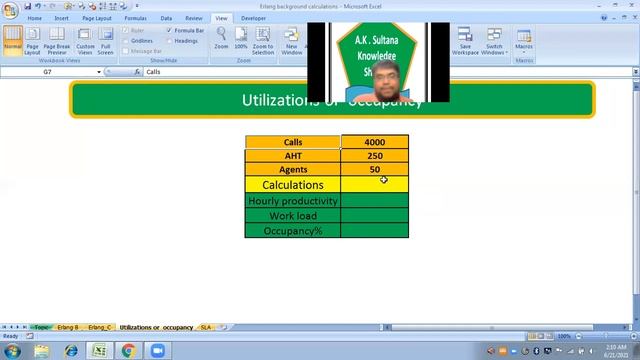Viewport: 640px width, 360px height.
Task: Switch to Page Layout view
Action: 32,40
